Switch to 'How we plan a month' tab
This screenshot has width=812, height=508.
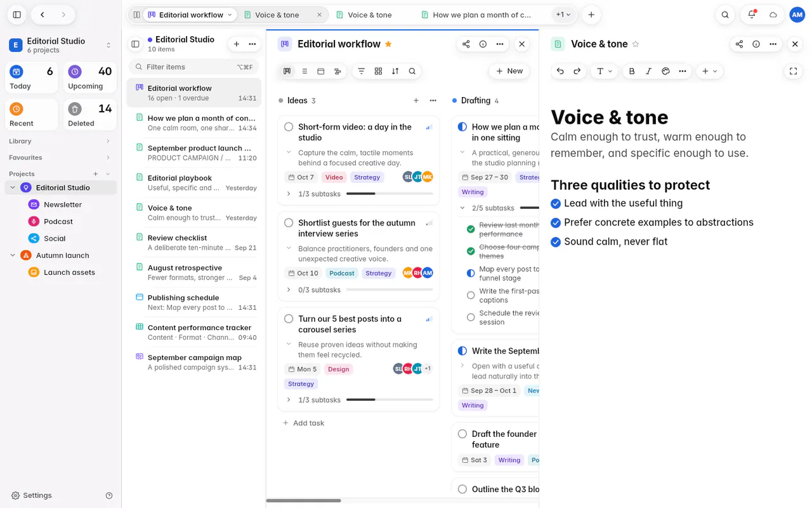pyautogui.click(x=478, y=15)
